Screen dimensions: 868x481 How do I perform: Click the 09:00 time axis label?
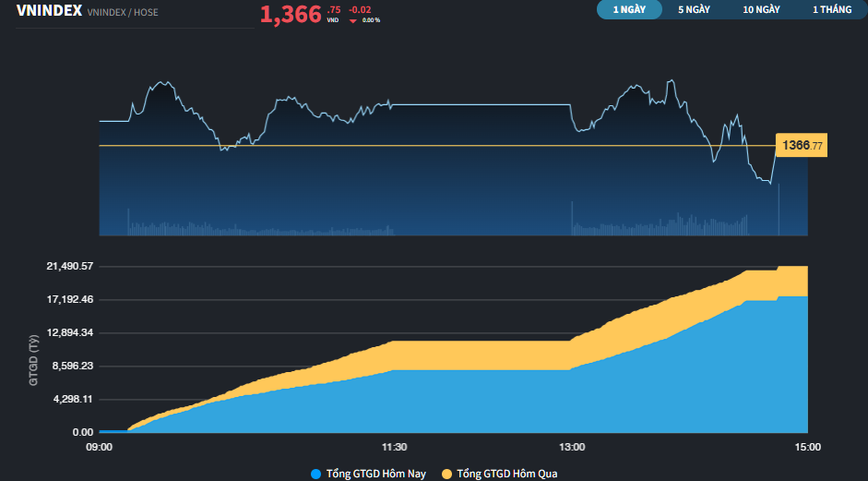point(100,447)
